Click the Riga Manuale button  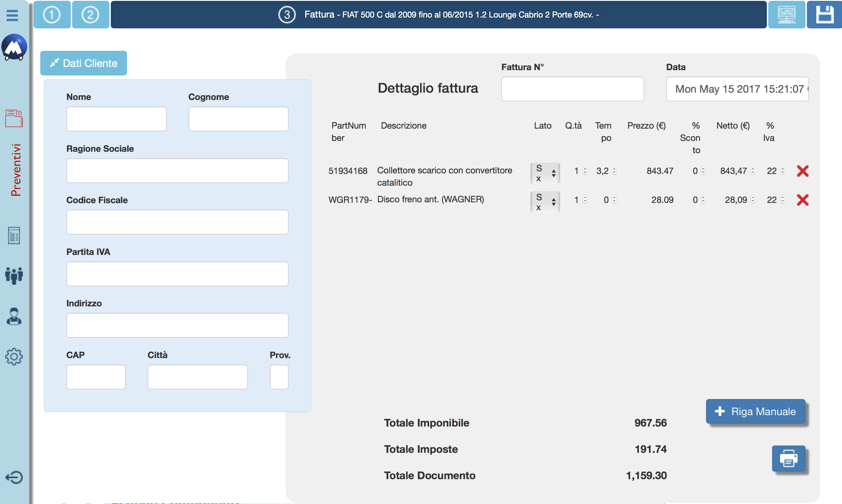755,411
